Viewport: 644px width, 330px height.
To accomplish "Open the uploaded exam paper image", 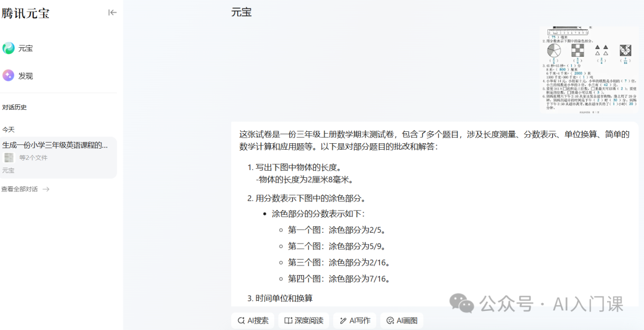I will (x=589, y=70).
